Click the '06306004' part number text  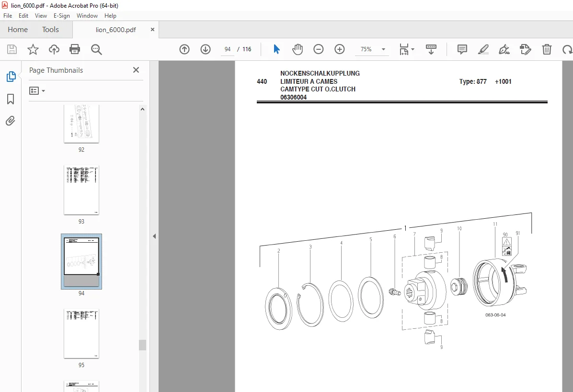(293, 98)
